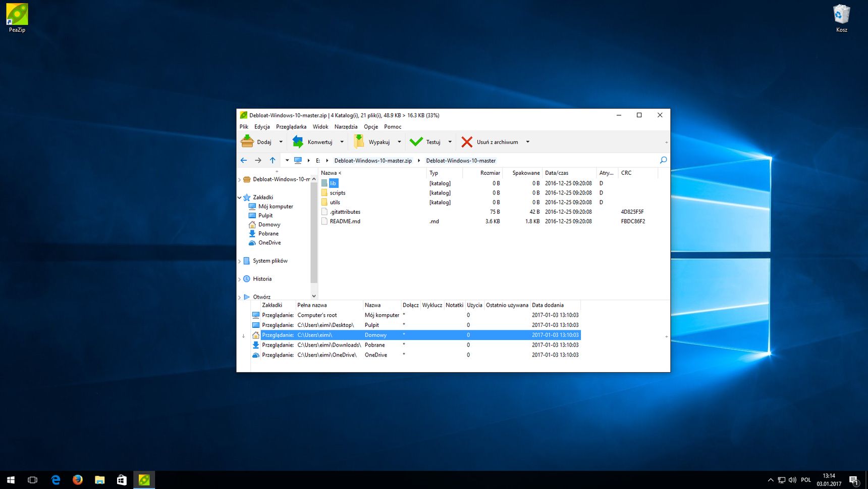This screenshot has height=489, width=868.
Task: Click the Wypakuj extract icon
Action: [359, 142]
